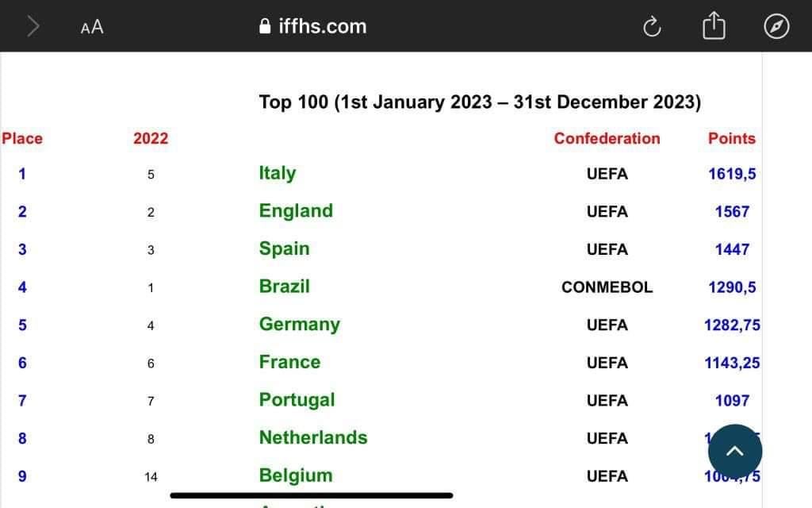Open the AA text size menu
The image size is (812, 508).
point(92,27)
